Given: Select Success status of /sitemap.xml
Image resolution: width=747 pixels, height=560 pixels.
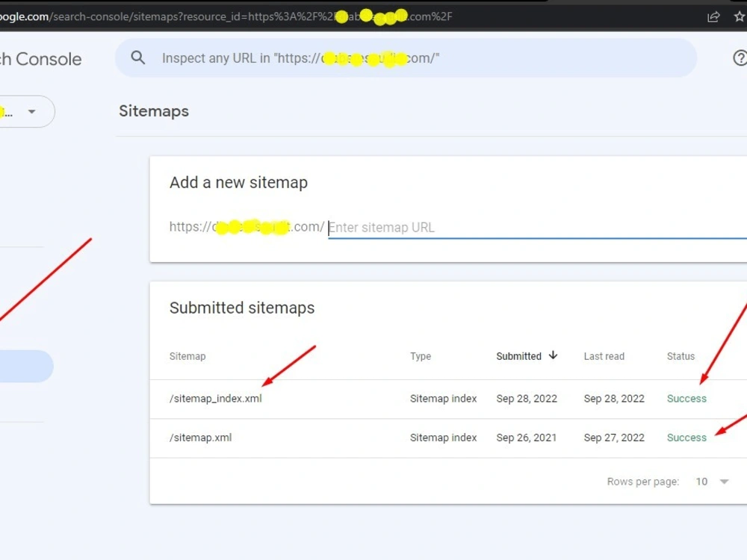Looking at the screenshot, I should [x=686, y=438].
